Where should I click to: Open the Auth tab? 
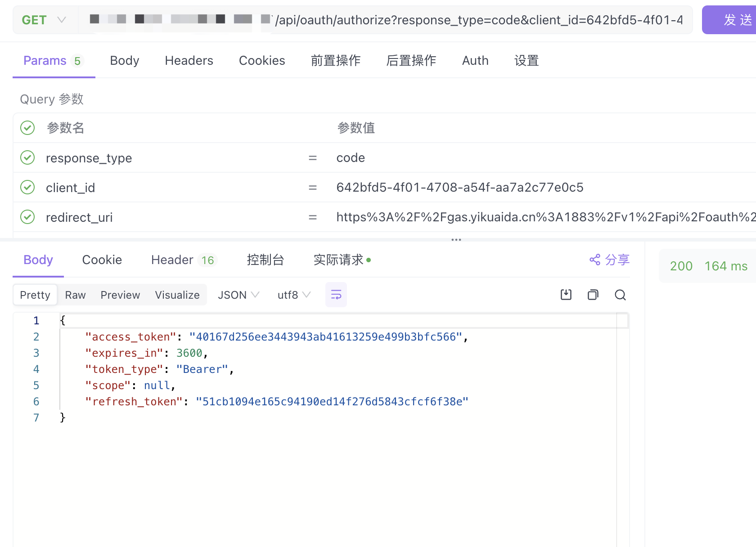point(475,61)
